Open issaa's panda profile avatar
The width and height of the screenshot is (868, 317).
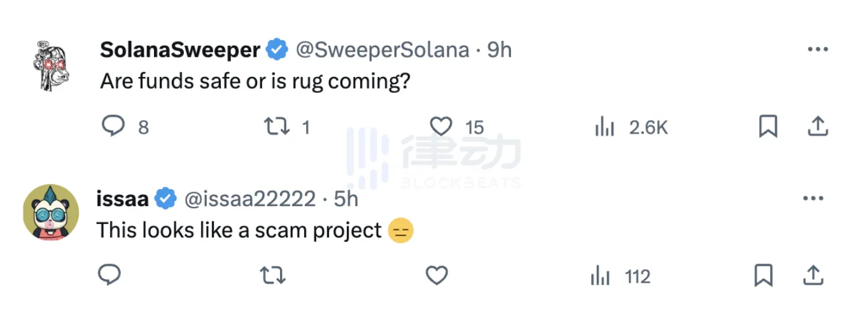51,213
